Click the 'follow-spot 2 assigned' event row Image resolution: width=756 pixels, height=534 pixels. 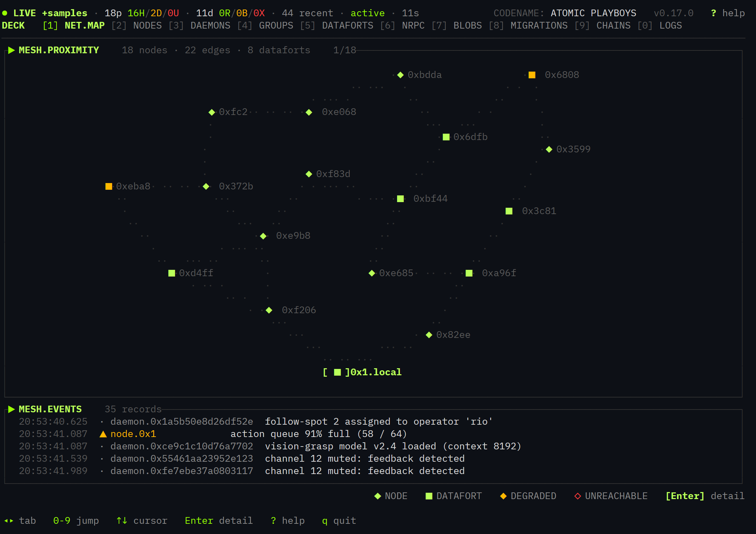(373, 421)
